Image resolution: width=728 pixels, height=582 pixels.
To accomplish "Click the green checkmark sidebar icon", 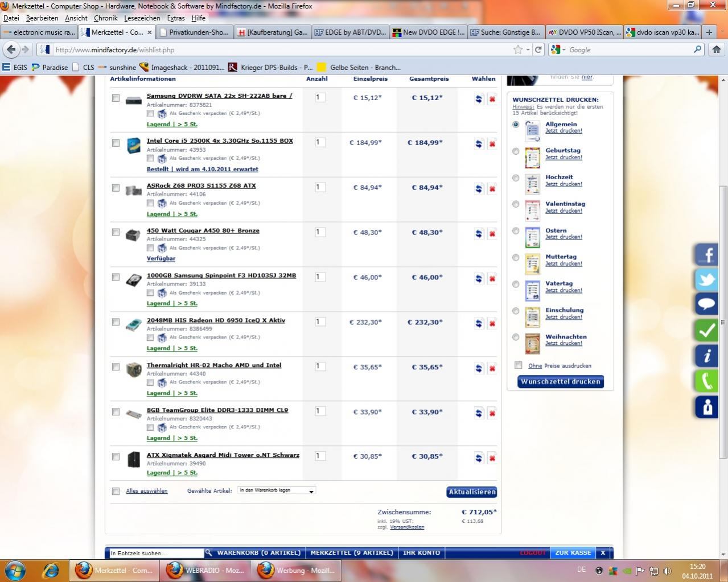I will click(706, 330).
